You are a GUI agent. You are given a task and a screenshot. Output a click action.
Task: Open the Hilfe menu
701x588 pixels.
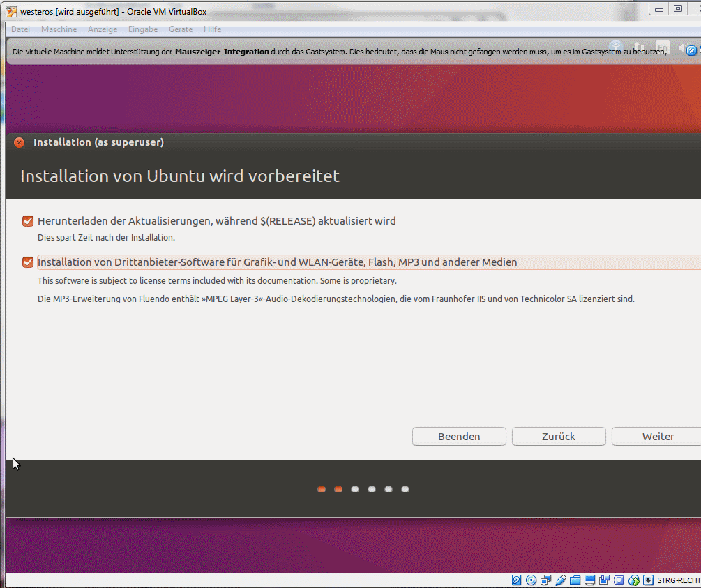(x=212, y=29)
